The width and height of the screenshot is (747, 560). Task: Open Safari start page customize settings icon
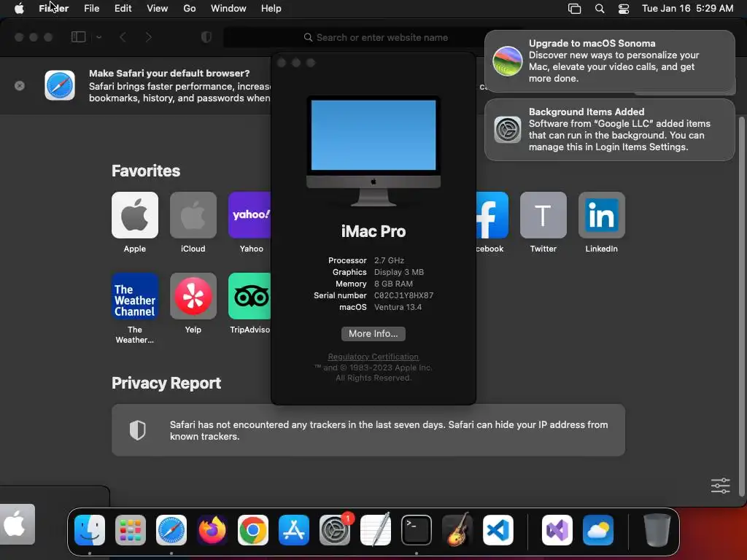pyautogui.click(x=720, y=486)
